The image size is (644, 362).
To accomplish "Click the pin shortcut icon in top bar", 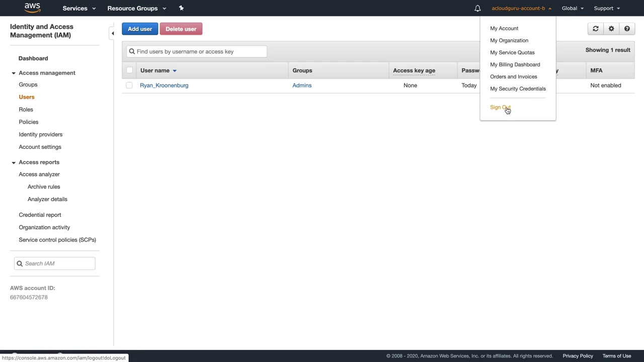I will [x=181, y=8].
